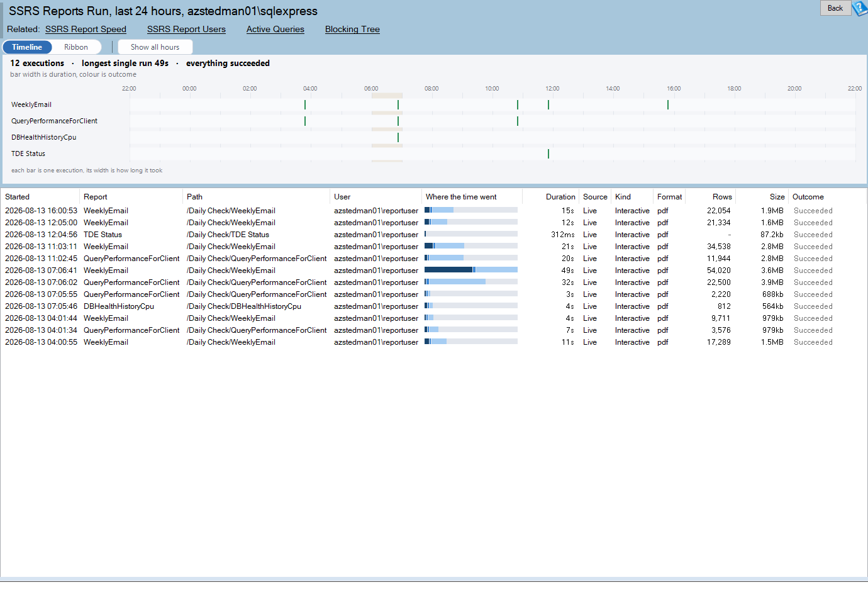Image resolution: width=868 pixels, height=614 pixels.
Task: Click the TDE Status label in the timeline
Action: pos(28,153)
